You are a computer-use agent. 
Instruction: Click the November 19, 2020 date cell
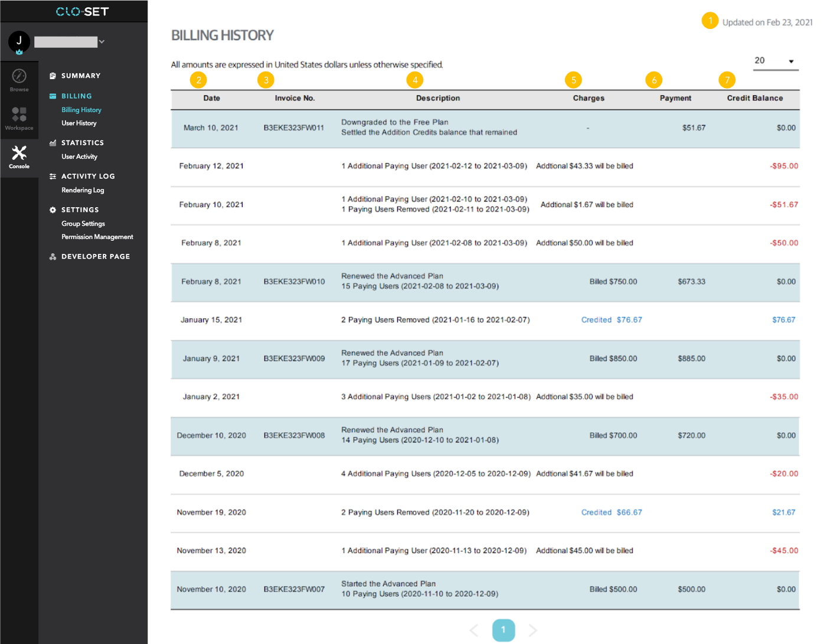[x=211, y=513]
